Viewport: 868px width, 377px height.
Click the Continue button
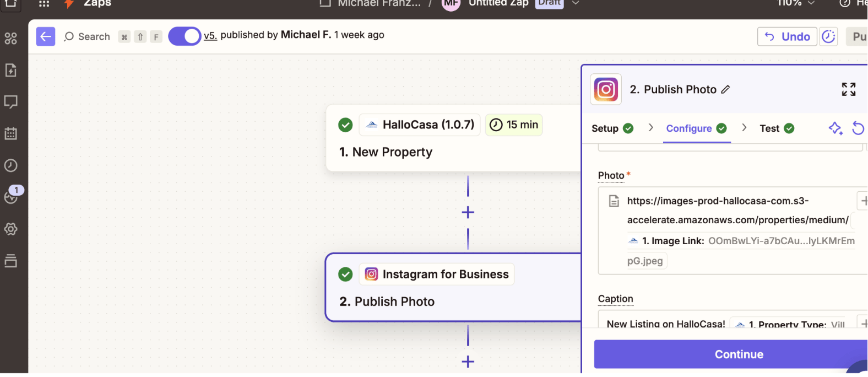731,354
